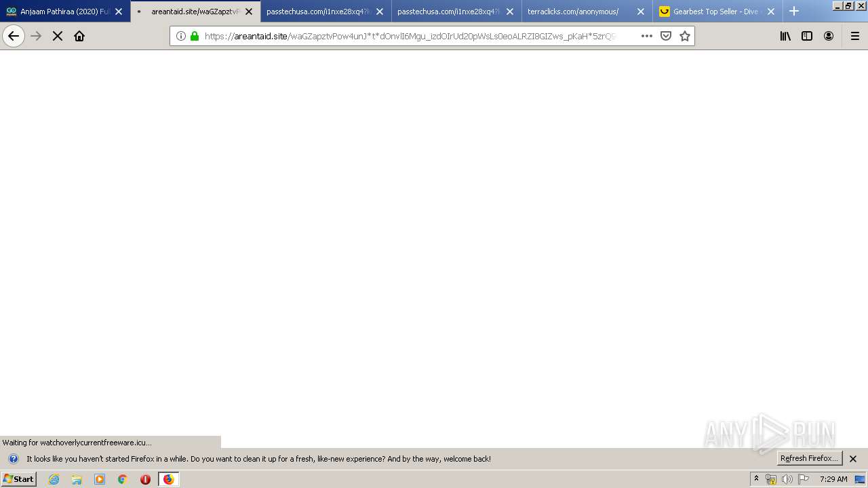
Task: Switch to second passtechusa.com tab
Action: pyautogui.click(x=456, y=12)
